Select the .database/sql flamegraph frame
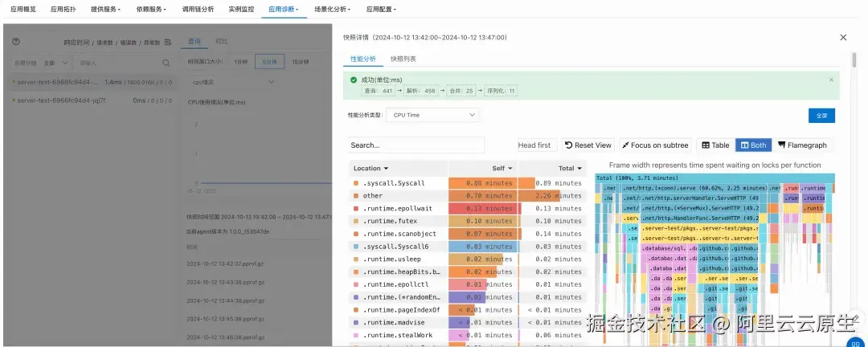Image resolution: width=868 pixels, height=347 pixels. click(665, 248)
